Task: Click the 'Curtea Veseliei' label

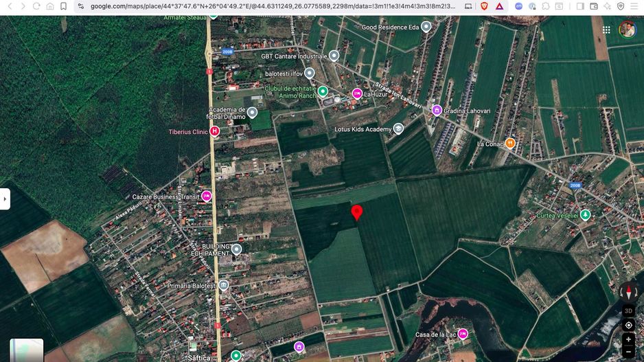Action: click(557, 215)
